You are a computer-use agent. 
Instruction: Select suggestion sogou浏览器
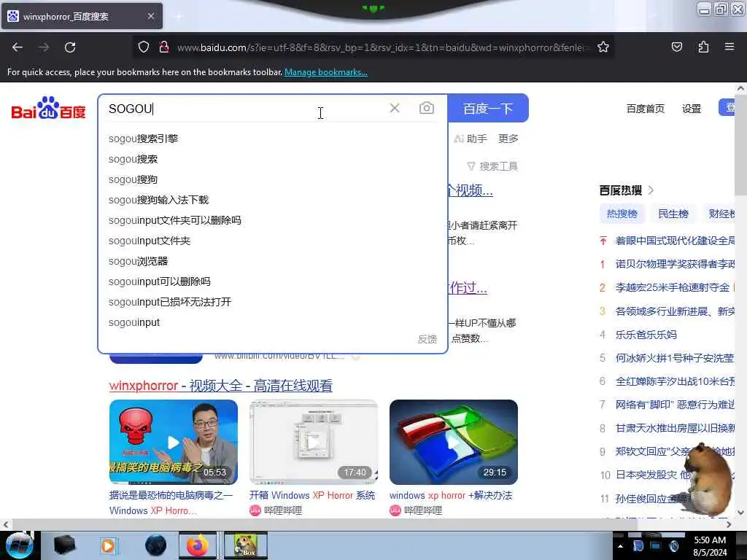click(138, 262)
